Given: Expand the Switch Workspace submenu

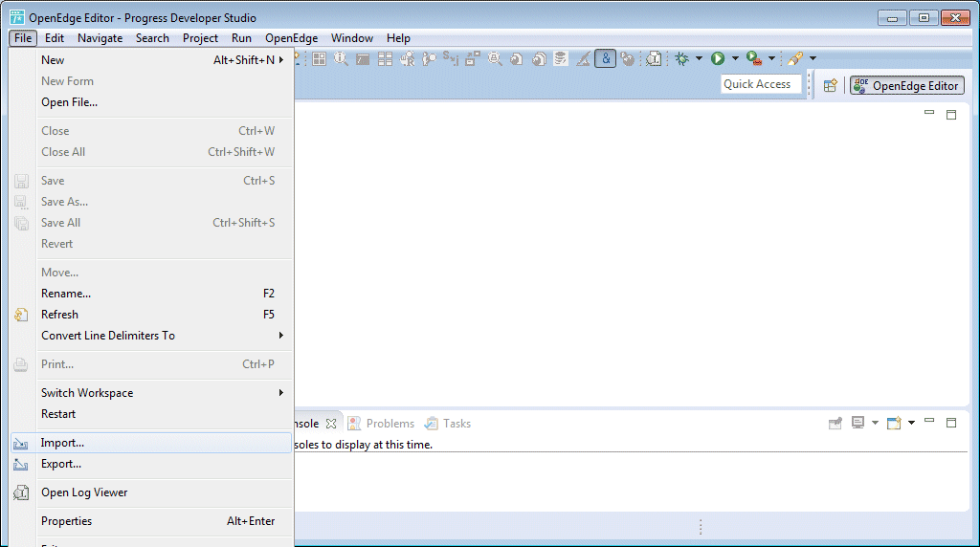Looking at the screenshot, I should click(151, 393).
